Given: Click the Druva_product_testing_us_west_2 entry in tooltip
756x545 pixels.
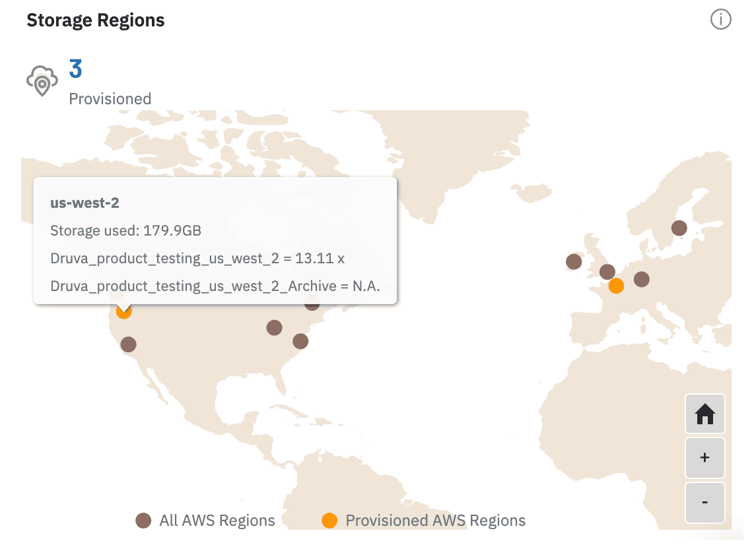Looking at the screenshot, I should pyautogui.click(x=198, y=258).
